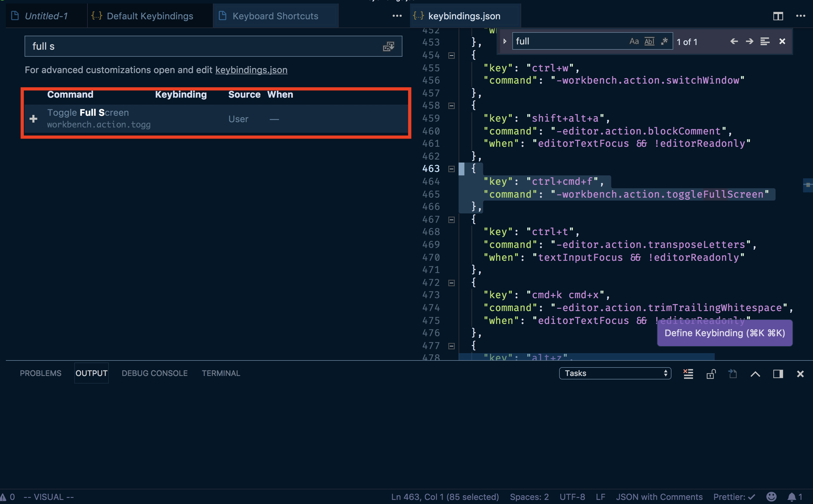Collapse the code fold at line 463

pyautogui.click(x=451, y=169)
